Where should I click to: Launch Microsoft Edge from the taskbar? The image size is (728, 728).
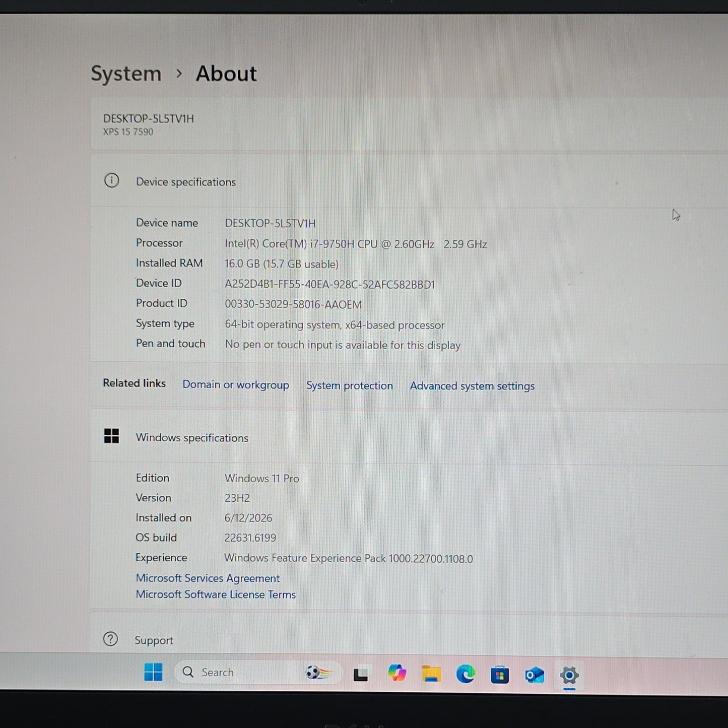tap(466, 674)
